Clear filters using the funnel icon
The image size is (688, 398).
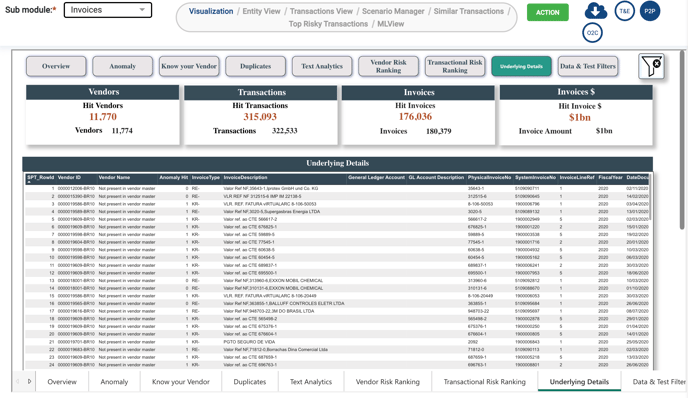pos(651,66)
